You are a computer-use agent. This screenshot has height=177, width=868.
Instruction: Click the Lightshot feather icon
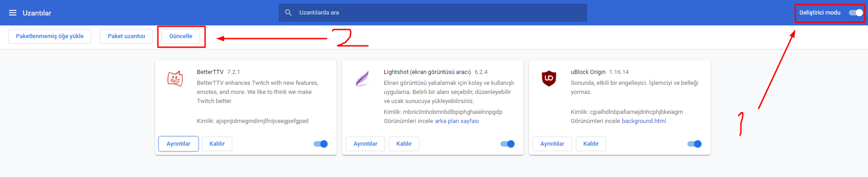click(x=362, y=79)
